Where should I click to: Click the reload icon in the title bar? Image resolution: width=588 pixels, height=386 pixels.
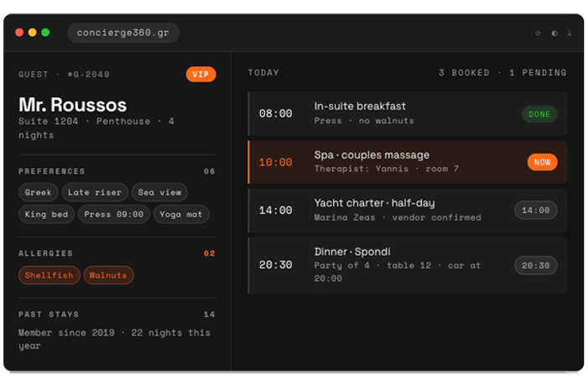pyautogui.click(x=538, y=33)
